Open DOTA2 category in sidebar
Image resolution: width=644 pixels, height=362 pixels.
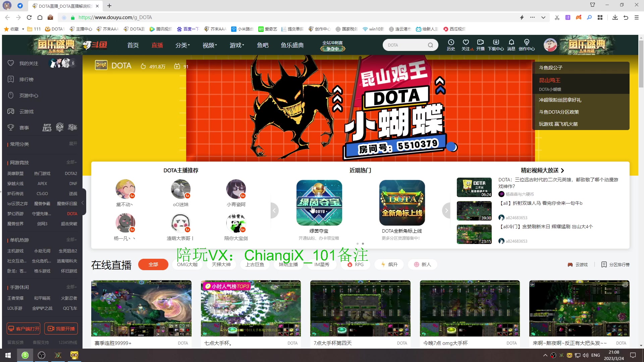(71, 174)
